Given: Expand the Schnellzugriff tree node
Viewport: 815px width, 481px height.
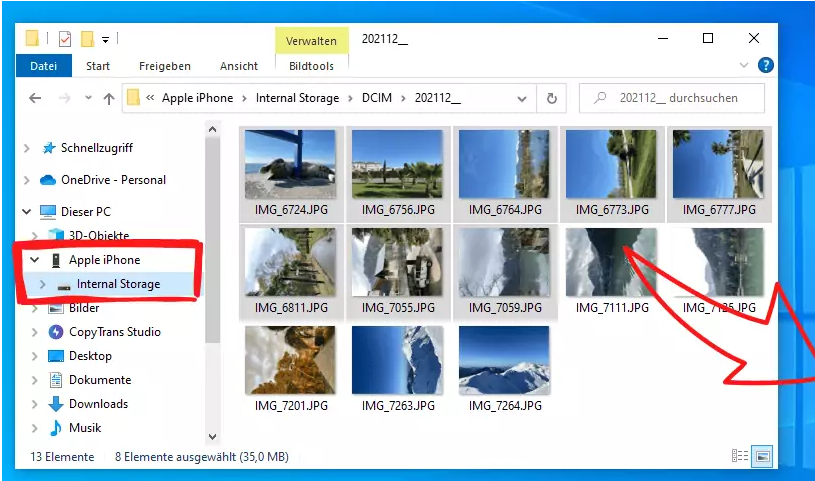Looking at the screenshot, I should 26,148.
